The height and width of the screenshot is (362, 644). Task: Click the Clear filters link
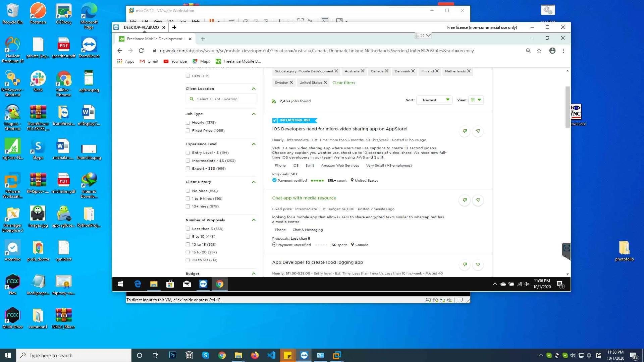[343, 83]
